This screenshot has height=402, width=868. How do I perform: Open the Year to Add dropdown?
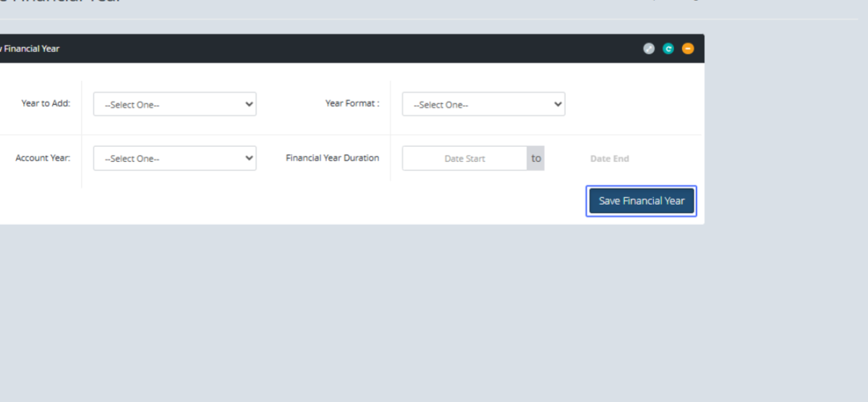174,104
